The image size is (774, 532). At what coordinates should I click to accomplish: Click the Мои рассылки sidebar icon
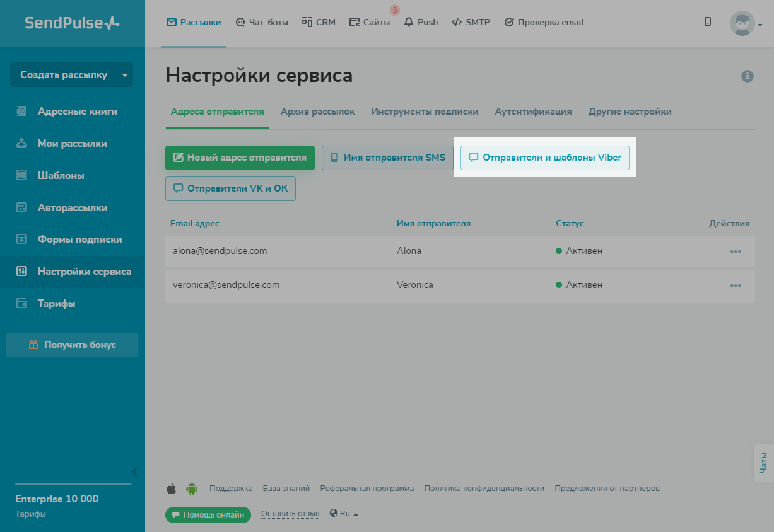(21, 144)
